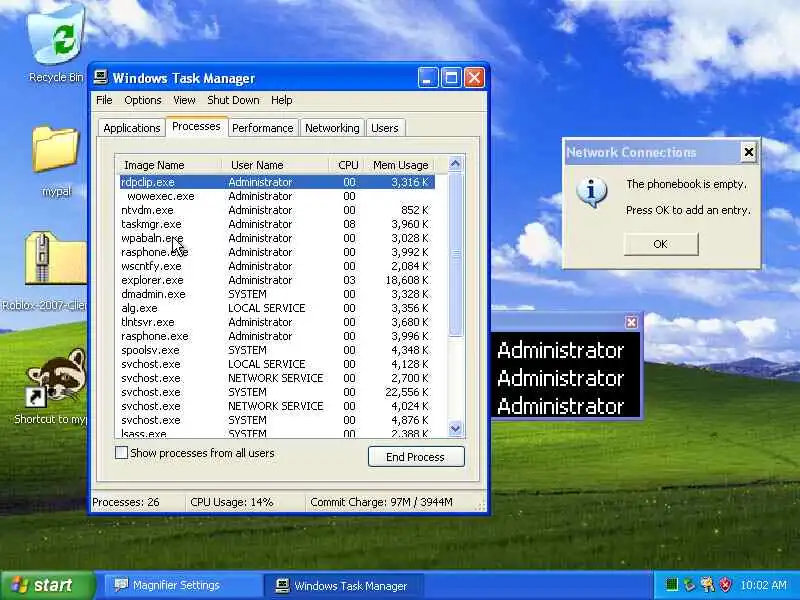Click the process list scroll down arrow
This screenshot has width=800, height=600.
click(455, 429)
